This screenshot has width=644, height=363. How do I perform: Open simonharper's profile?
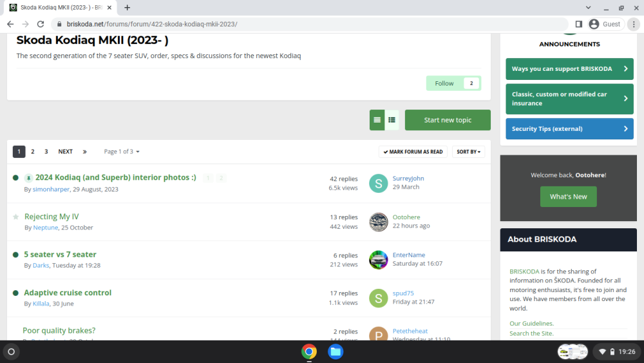click(x=51, y=189)
